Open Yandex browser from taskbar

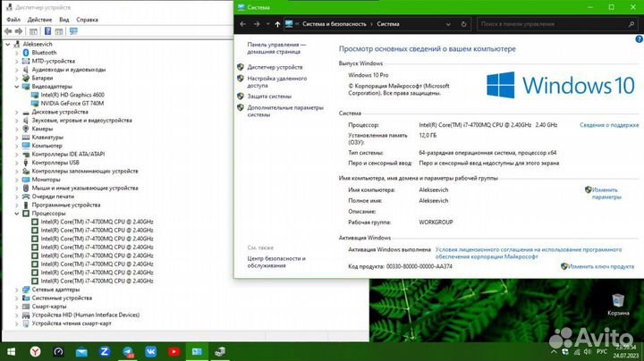tap(36, 351)
